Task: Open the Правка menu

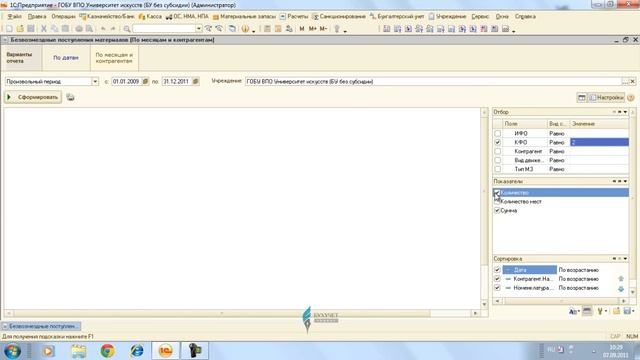Action: [37, 17]
